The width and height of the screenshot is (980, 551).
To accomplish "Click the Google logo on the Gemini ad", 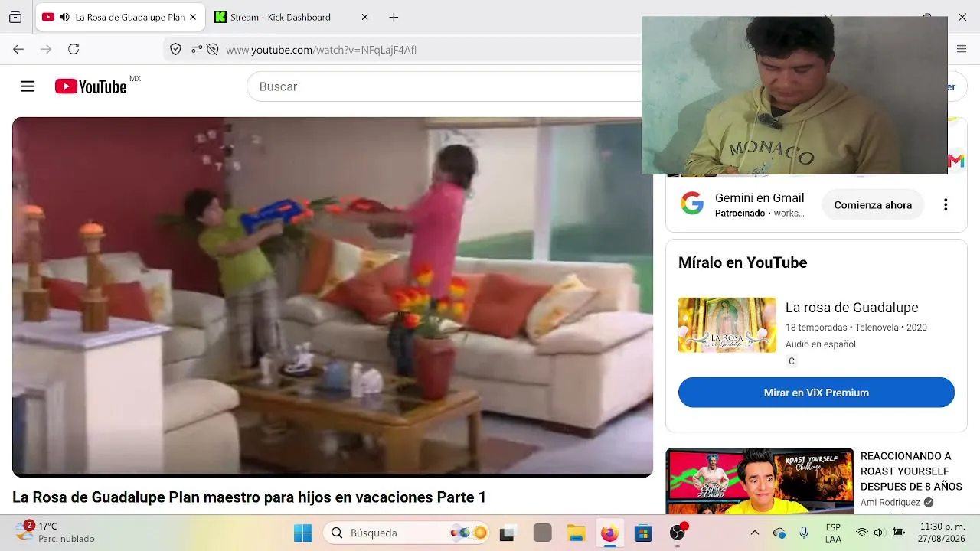I will tap(692, 204).
